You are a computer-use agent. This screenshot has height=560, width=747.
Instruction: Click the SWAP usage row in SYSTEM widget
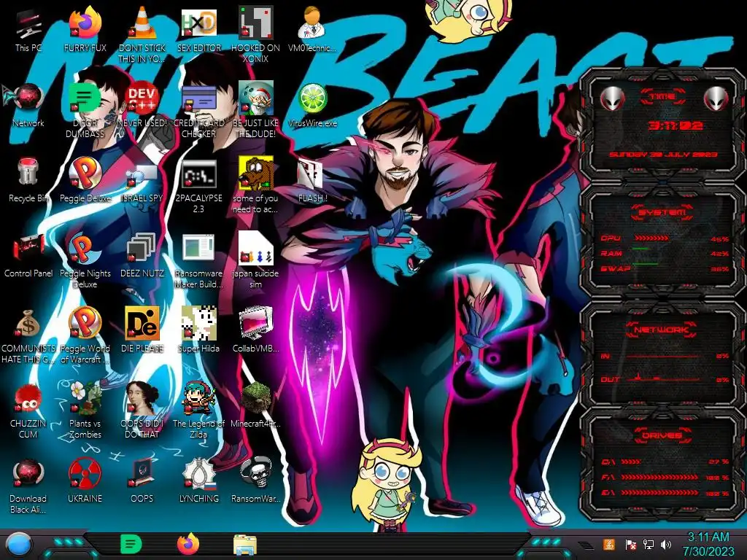coord(665,269)
